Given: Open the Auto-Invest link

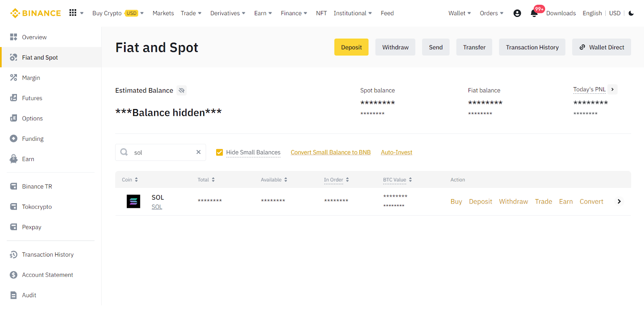Looking at the screenshot, I should click(x=396, y=152).
